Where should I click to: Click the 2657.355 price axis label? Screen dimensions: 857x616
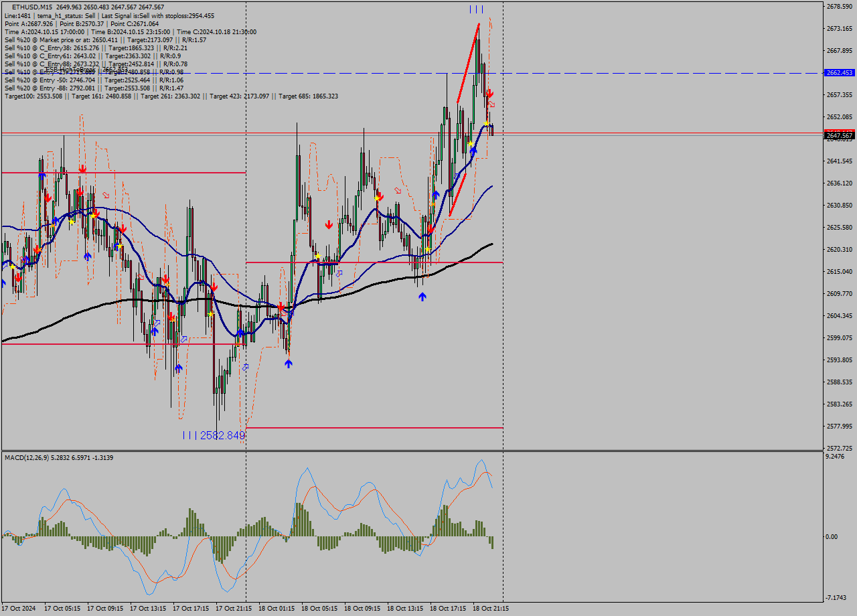840,95
